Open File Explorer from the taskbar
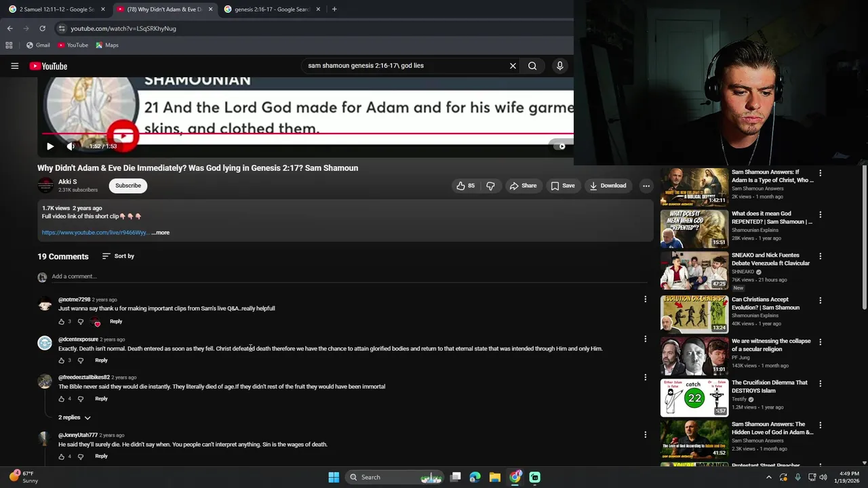Image resolution: width=868 pixels, height=488 pixels. coord(495,477)
